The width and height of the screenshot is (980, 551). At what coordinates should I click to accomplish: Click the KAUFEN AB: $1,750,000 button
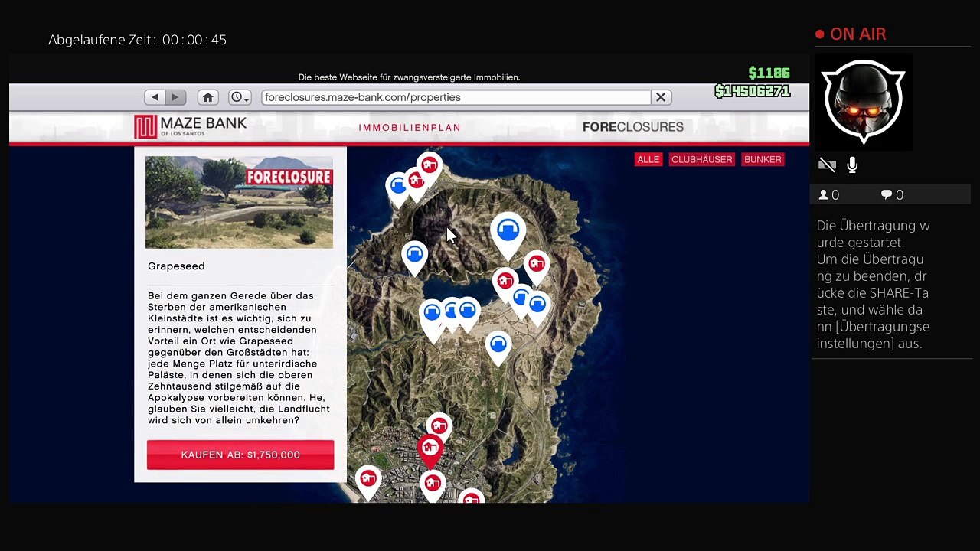coord(240,455)
